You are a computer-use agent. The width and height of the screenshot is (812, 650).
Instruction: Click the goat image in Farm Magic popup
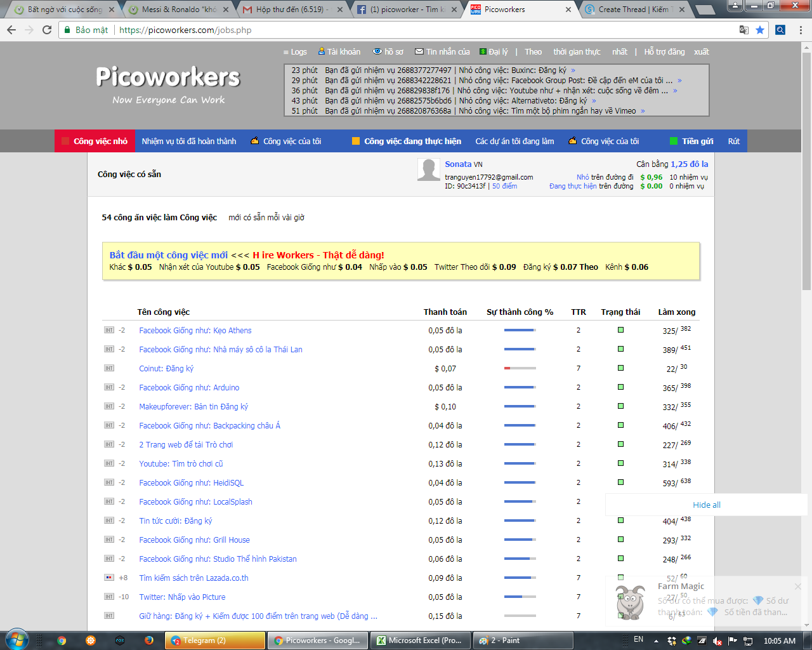coord(630,602)
